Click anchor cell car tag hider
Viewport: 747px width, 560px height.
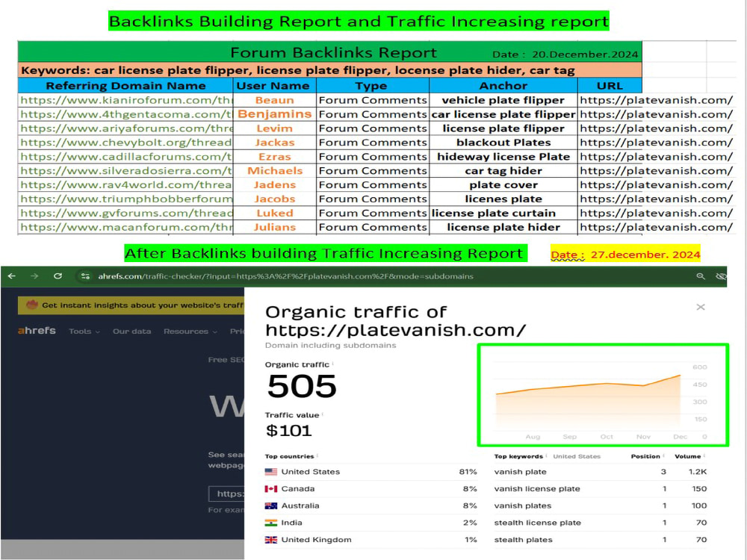click(x=503, y=170)
